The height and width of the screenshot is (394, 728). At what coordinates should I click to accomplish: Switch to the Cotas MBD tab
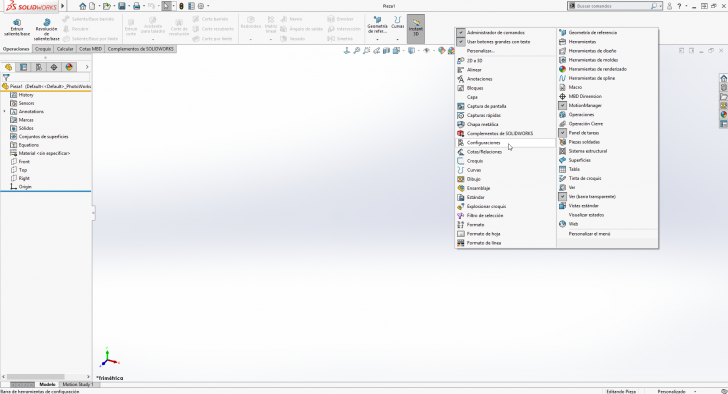click(x=91, y=49)
